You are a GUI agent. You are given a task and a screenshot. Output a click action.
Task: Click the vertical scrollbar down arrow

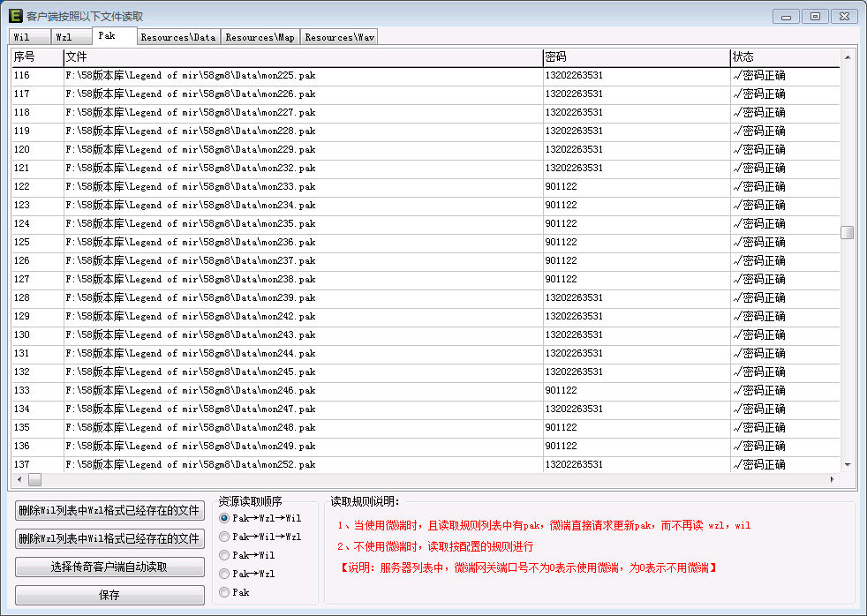point(848,465)
